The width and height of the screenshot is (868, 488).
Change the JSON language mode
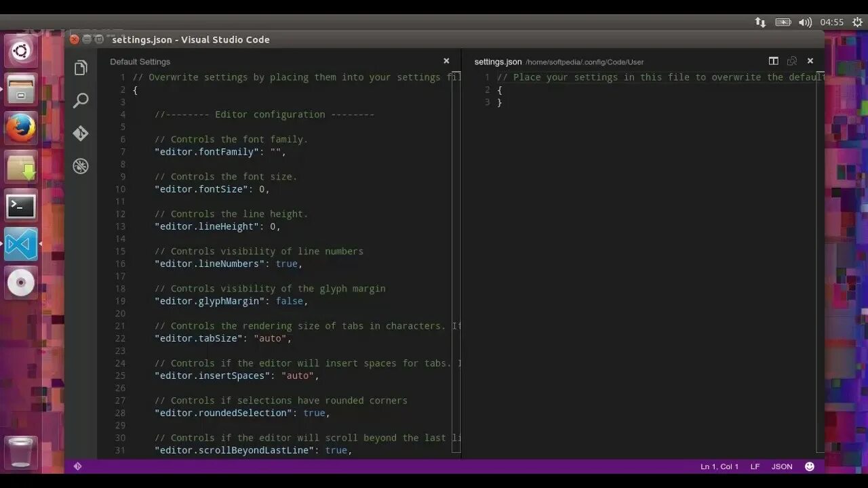pyautogui.click(x=782, y=466)
